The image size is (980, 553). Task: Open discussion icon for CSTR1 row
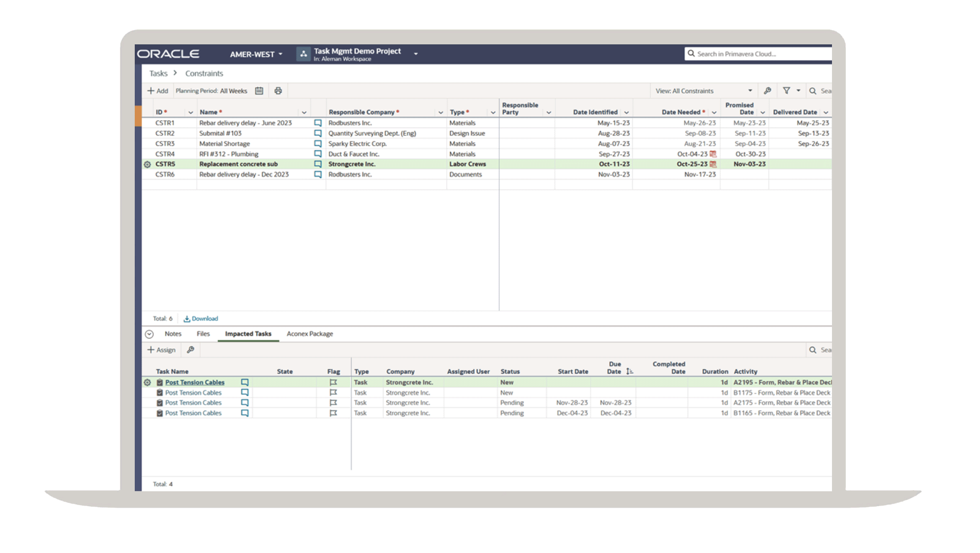(318, 123)
